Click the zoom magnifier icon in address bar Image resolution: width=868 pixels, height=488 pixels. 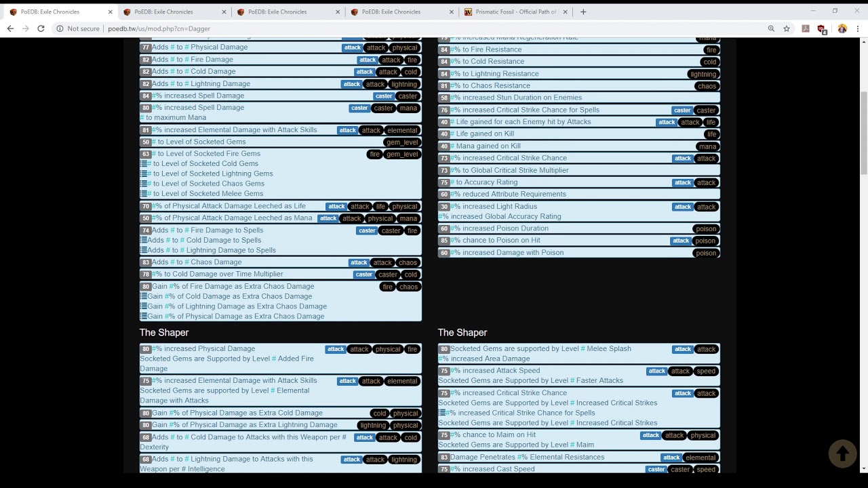[x=771, y=28]
